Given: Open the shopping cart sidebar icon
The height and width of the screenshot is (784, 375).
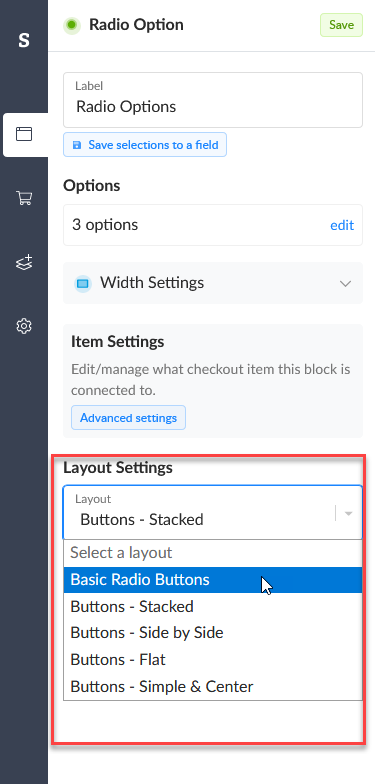Looking at the screenshot, I should 24,198.
